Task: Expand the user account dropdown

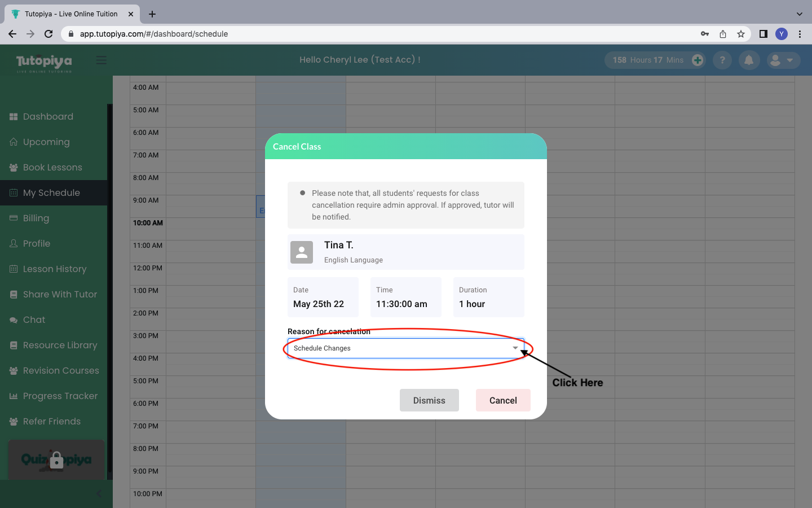Action: pyautogui.click(x=783, y=60)
